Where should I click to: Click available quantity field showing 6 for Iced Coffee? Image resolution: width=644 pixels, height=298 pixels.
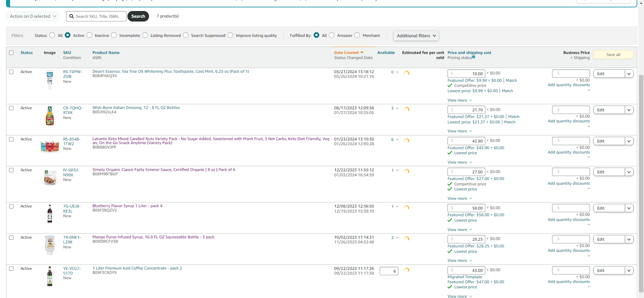389,271
